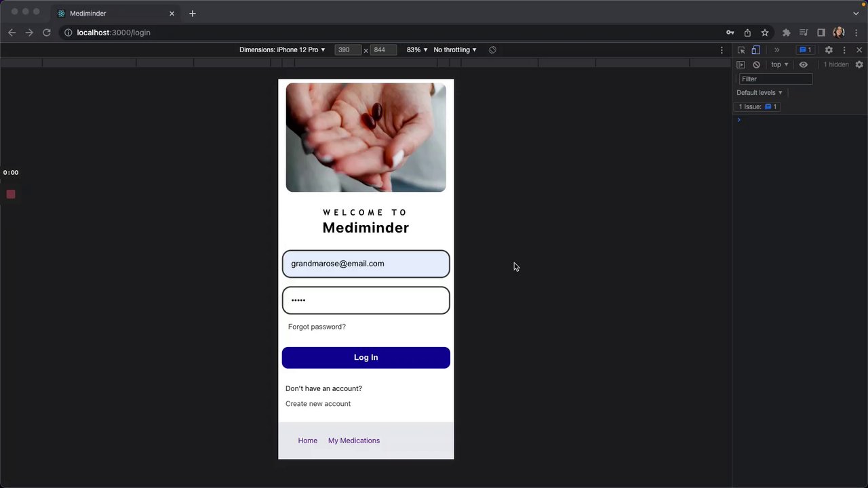This screenshot has width=868, height=488.
Task: Click the device height field 844
Action: tap(382, 50)
